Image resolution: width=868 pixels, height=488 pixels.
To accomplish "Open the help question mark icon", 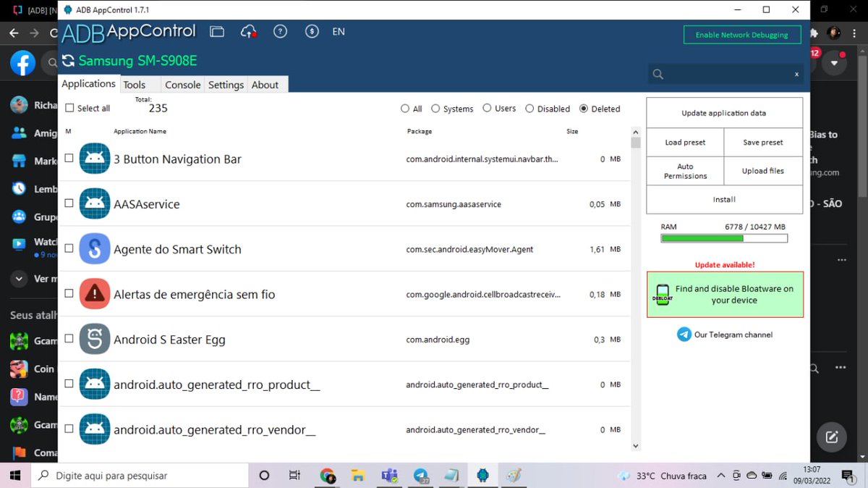I will (281, 32).
